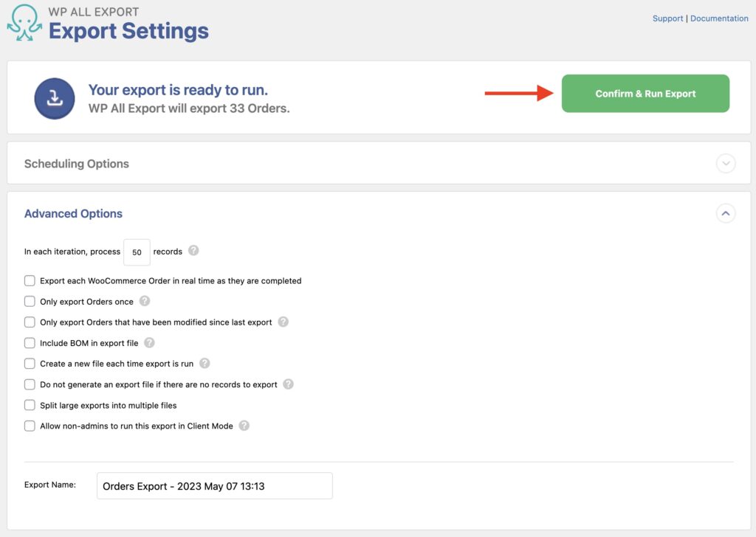The width and height of the screenshot is (756, 537).
Task: Check Split large exports into multiple files
Action: (x=30, y=405)
